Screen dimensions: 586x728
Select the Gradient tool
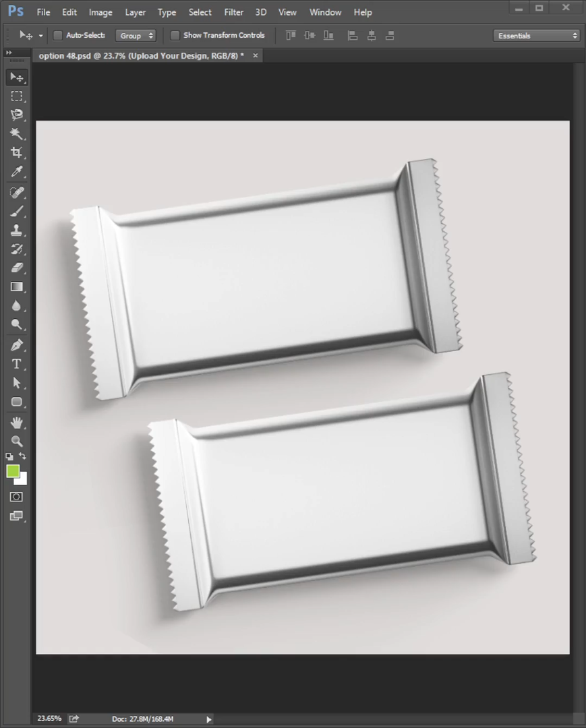(17, 287)
